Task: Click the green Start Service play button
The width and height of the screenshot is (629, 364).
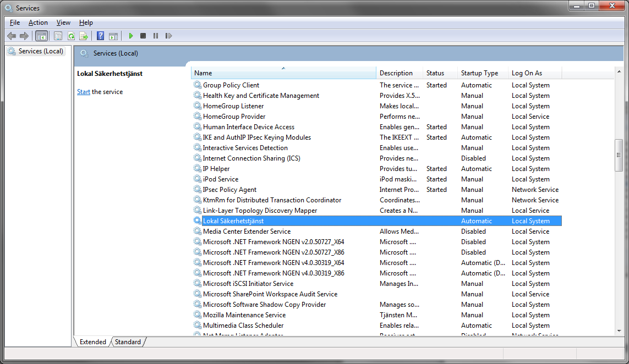Action: pyautogui.click(x=131, y=36)
